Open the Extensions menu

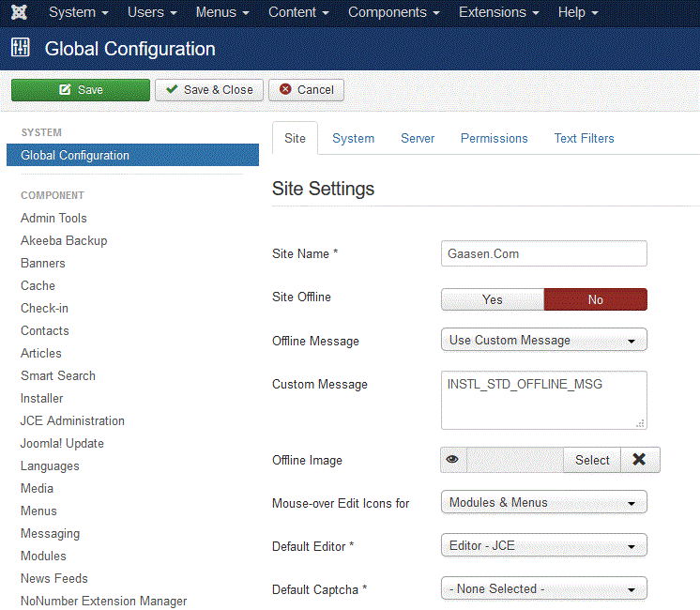498,13
